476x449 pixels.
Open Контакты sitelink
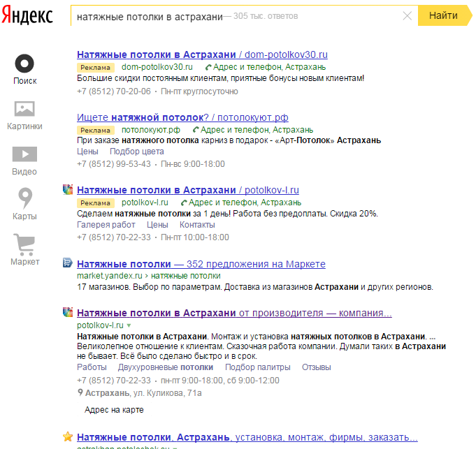pyautogui.click(x=197, y=225)
